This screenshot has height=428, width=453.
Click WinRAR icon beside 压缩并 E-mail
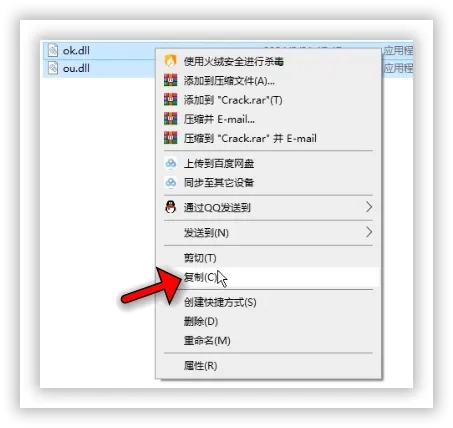170,119
